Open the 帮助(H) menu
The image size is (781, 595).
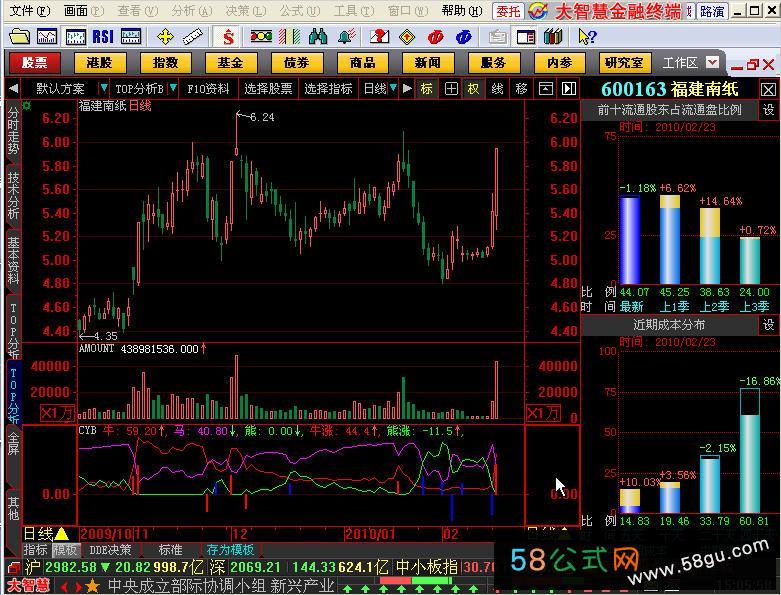(x=462, y=10)
